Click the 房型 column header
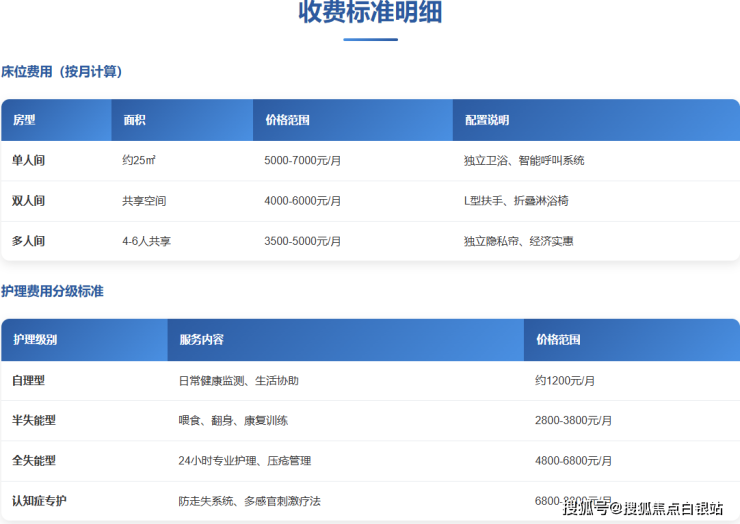 click(24, 120)
